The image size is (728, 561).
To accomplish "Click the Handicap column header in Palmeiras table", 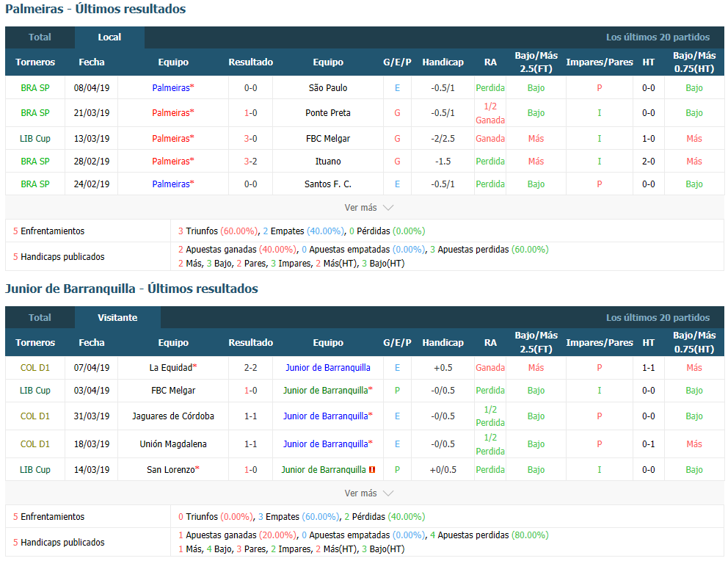I will point(443,62).
